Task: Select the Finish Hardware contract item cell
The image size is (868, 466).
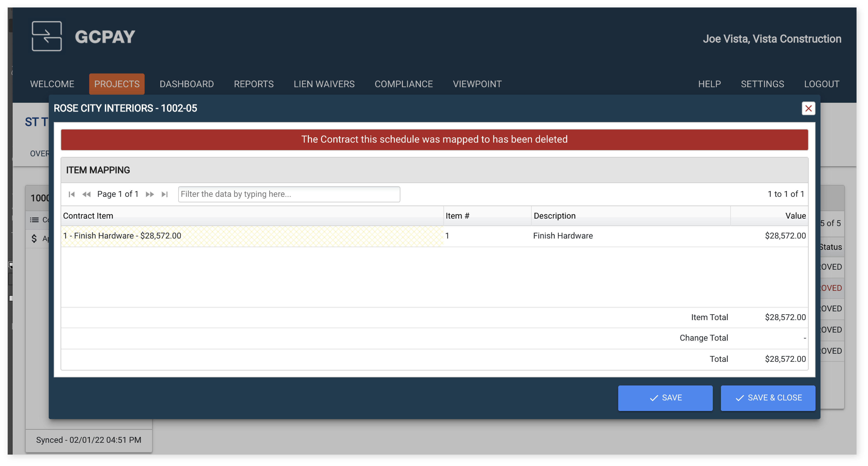Action: coord(252,236)
